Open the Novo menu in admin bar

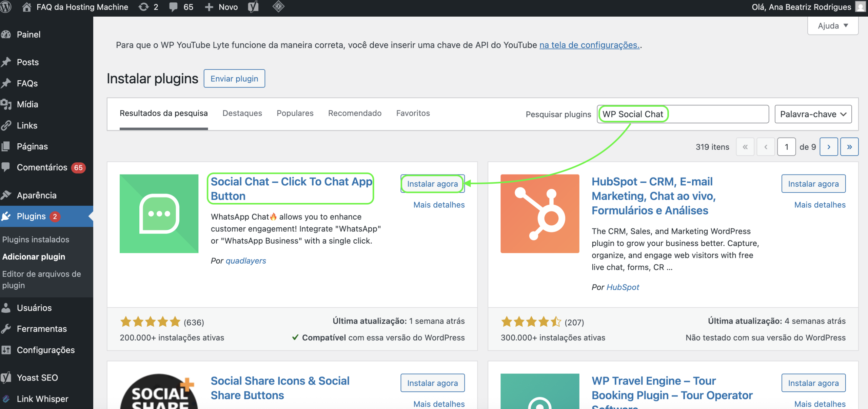pyautogui.click(x=222, y=7)
